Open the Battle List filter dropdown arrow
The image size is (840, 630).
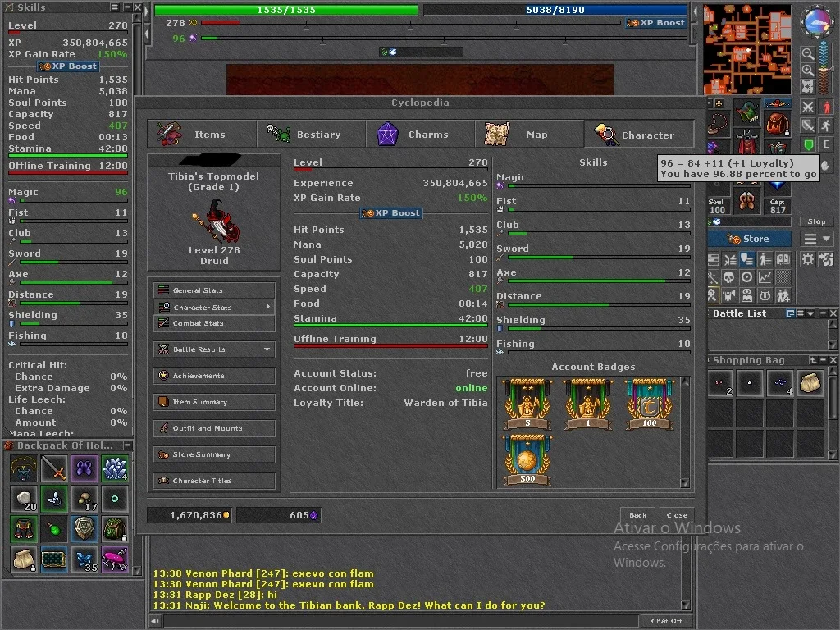(x=810, y=313)
